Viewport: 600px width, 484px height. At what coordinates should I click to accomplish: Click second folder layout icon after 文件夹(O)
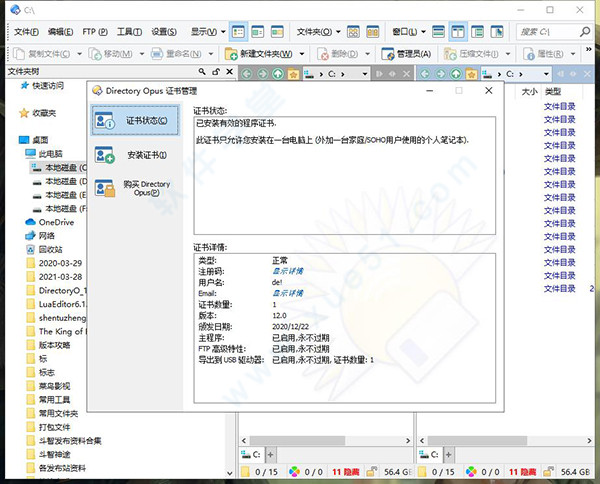tap(372, 32)
